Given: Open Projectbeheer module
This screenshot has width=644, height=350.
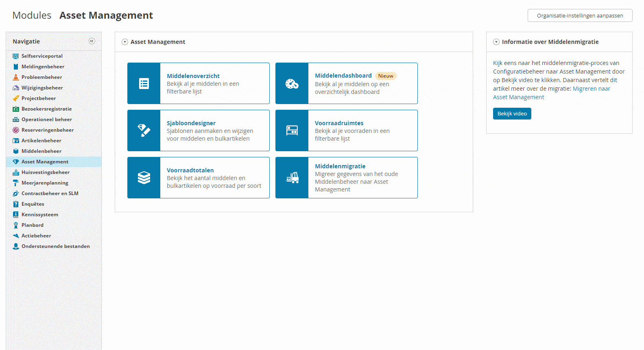Looking at the screenshot, I should (x=39, y=98).
